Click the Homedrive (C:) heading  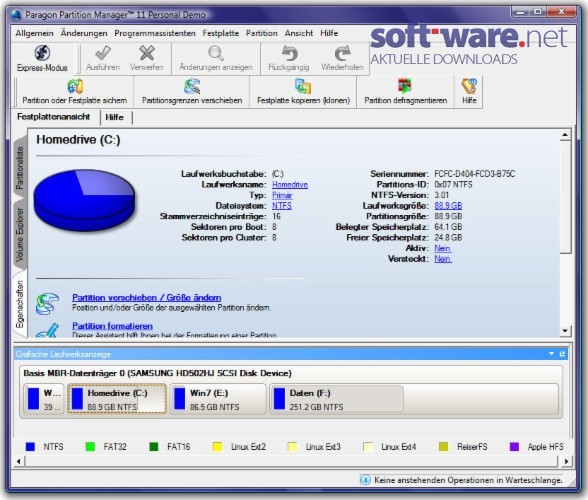click(x=78, y=140)
